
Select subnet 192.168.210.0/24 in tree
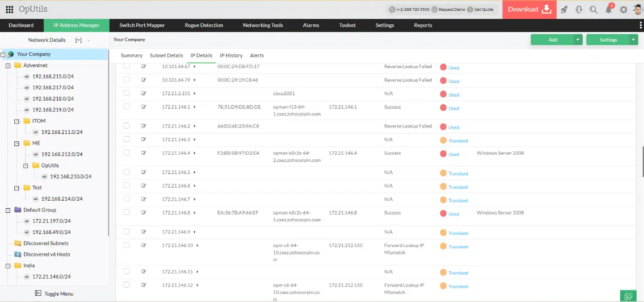click(71, 176)
